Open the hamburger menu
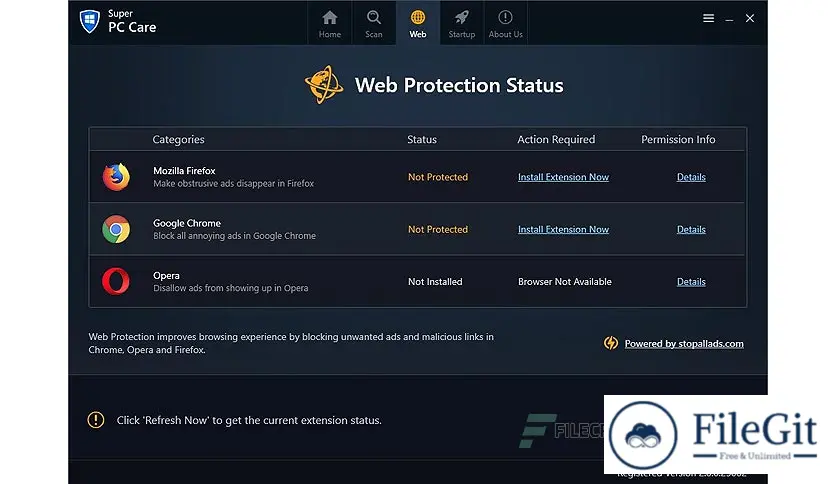836x484 pixels. click(708, 18)
